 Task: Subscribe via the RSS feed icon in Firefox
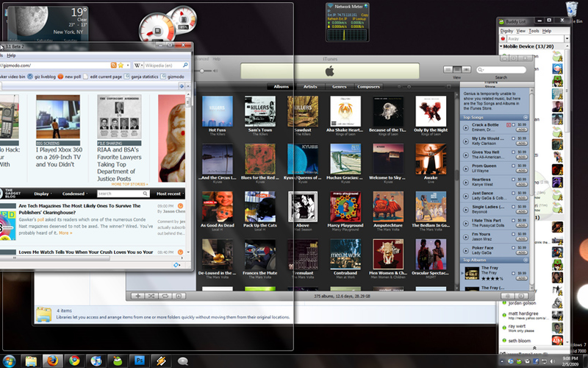click(x=113, y=66)
